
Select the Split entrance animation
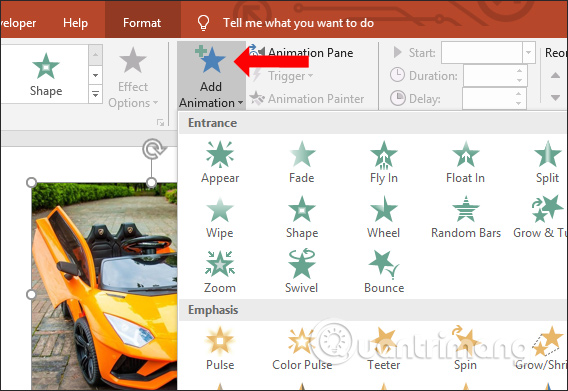[x=547, y=162]
